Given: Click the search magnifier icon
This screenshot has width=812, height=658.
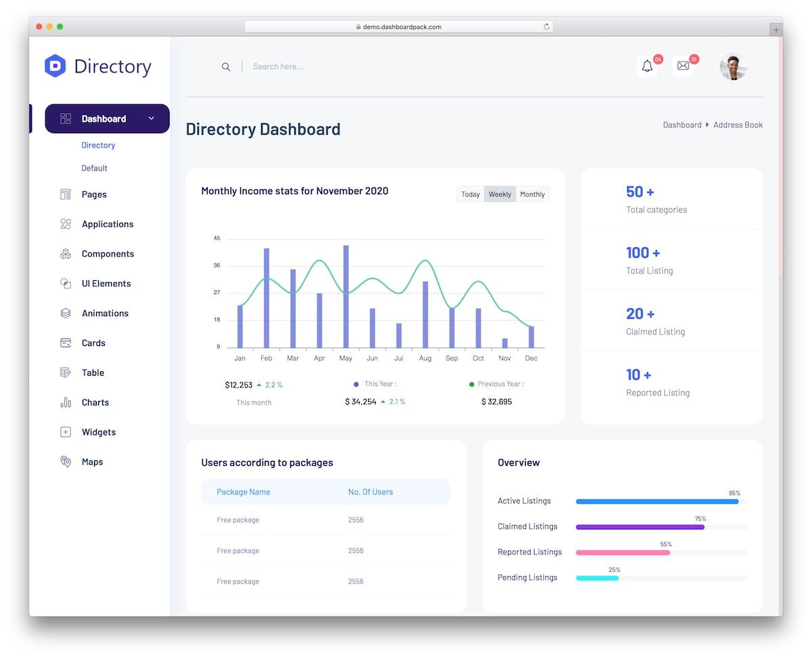Looking at the screenshot, I should tap(226, 67).
